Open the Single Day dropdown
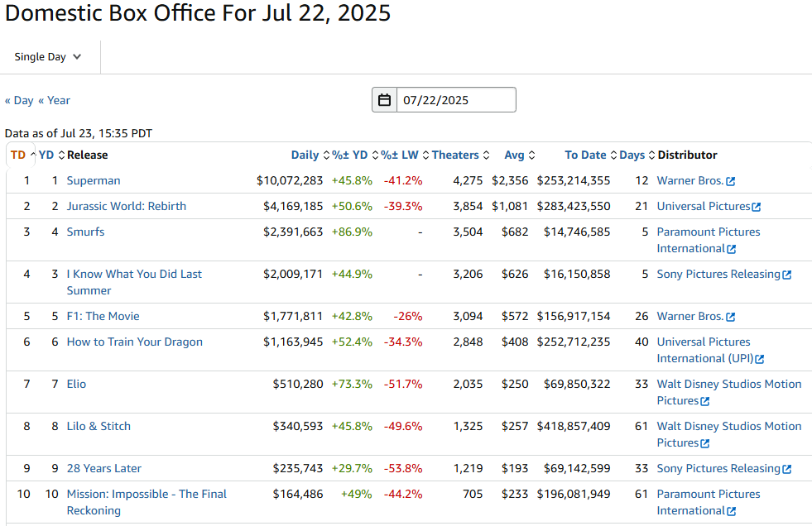 (48, 57)
